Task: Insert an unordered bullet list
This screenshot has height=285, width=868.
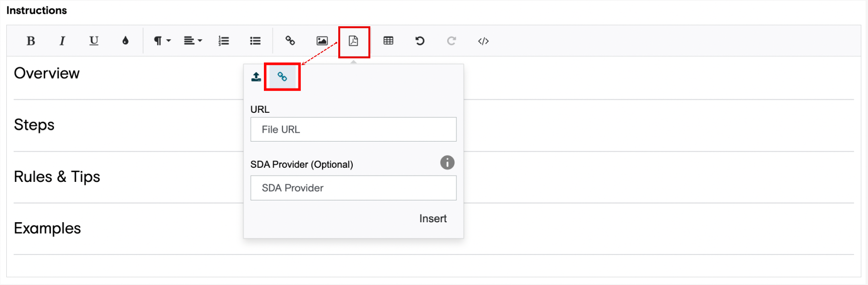Action: [255, 41]
